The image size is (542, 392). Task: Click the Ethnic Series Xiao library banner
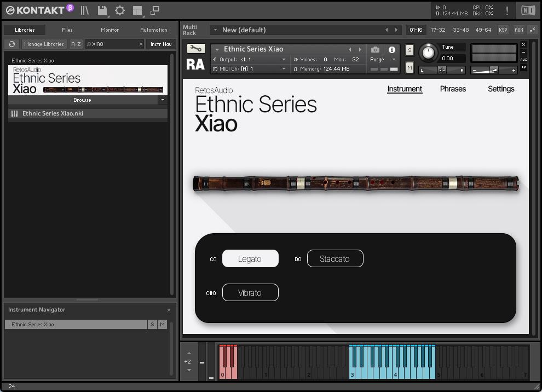[88, 80]
